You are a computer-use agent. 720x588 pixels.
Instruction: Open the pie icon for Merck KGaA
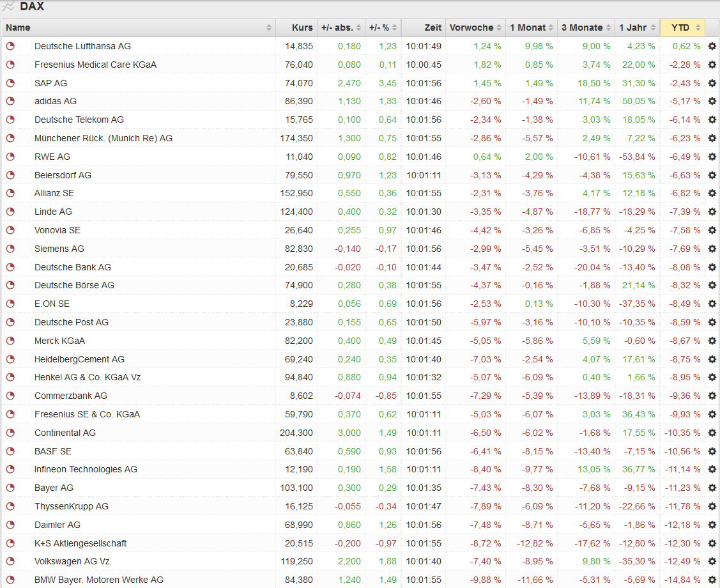10,341
